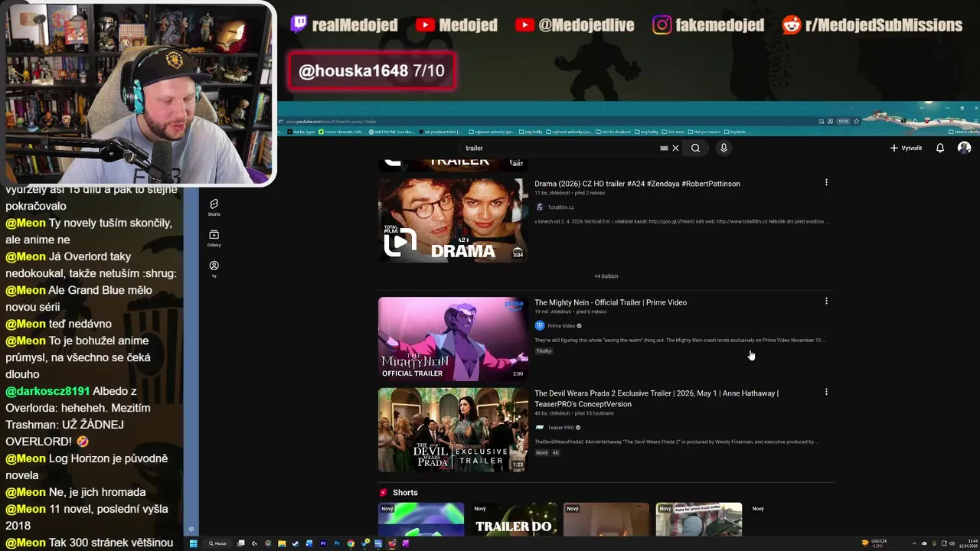
Task: Open File Explorer folder on the taskbar
Action: click(282, 543)
